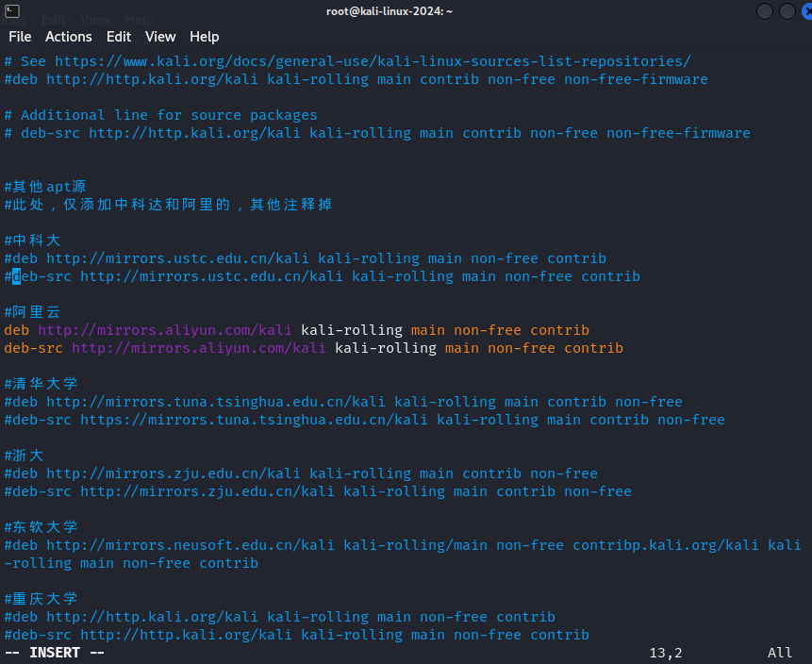This screenshot has height=664, width=812.
Task: Click the commented deb-src mirrors.ustc.edu.cn line
Action: (x=323, y=276)
